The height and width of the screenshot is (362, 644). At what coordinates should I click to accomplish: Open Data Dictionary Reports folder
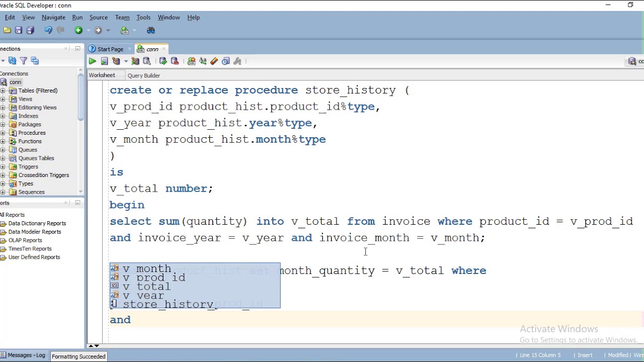click(x=37, y=223)
